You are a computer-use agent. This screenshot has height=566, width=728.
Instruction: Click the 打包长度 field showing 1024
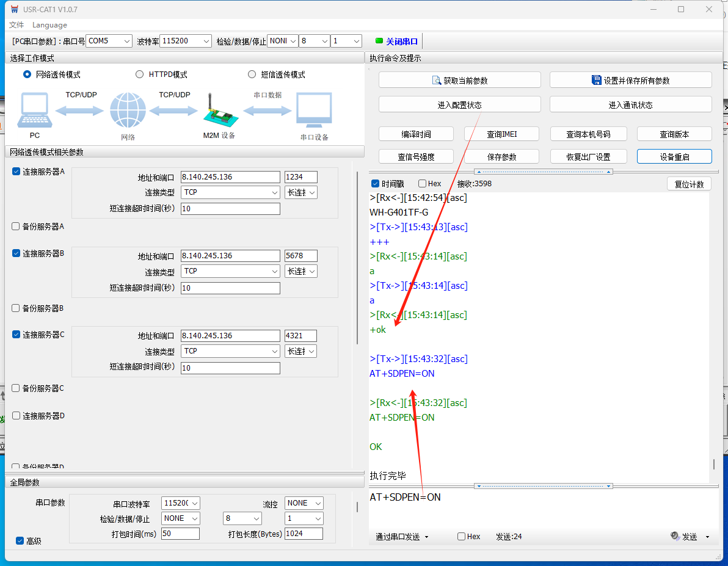point(304,534)
